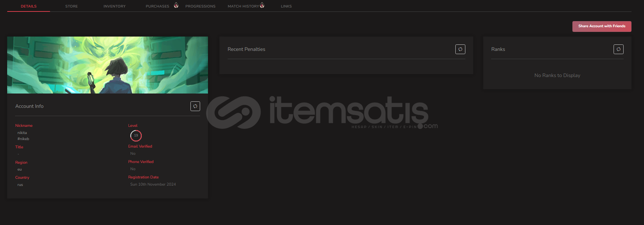This screenshot has height=225, width=644.
Task: Click the Title field label
Action: click(19, 147)
